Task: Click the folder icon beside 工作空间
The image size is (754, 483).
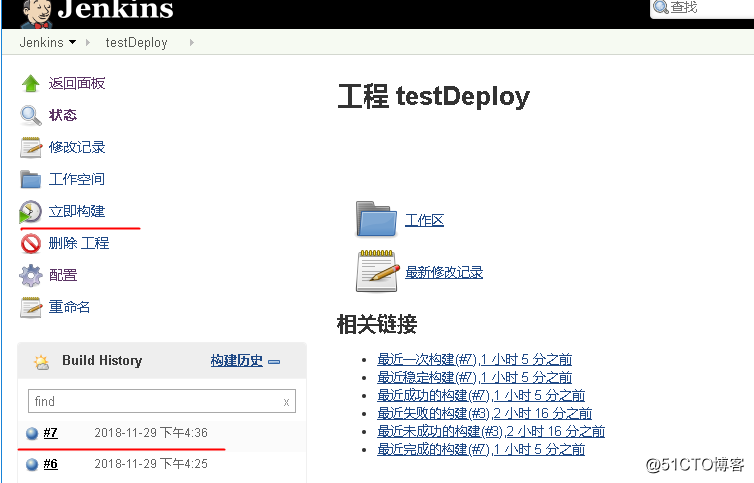Action: point(31,179)
